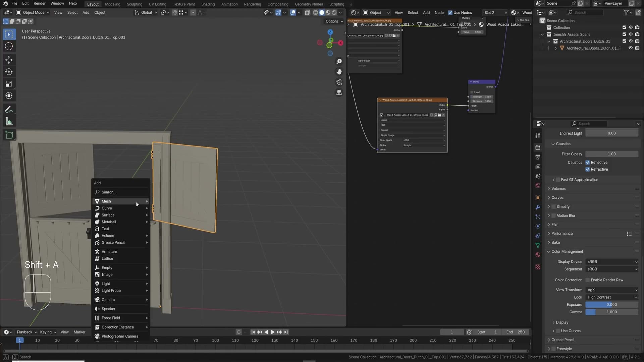Collapse the Color Management panel
The image size is (644, 362).
567,252
